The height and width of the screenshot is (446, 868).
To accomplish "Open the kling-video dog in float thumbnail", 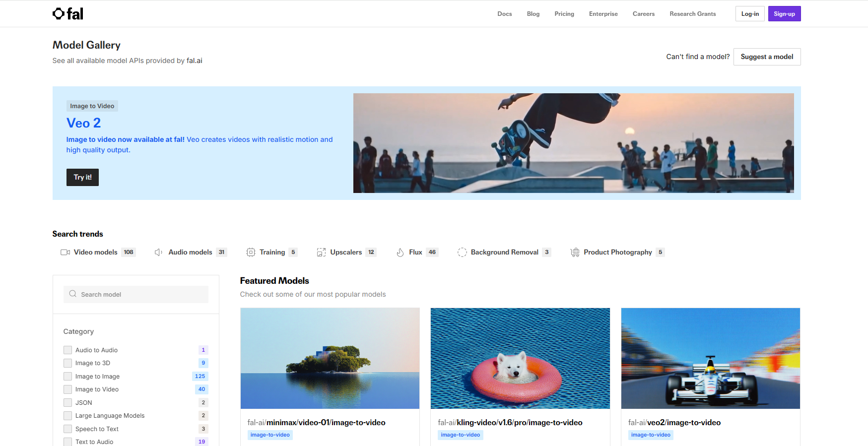I will point(520,358).
